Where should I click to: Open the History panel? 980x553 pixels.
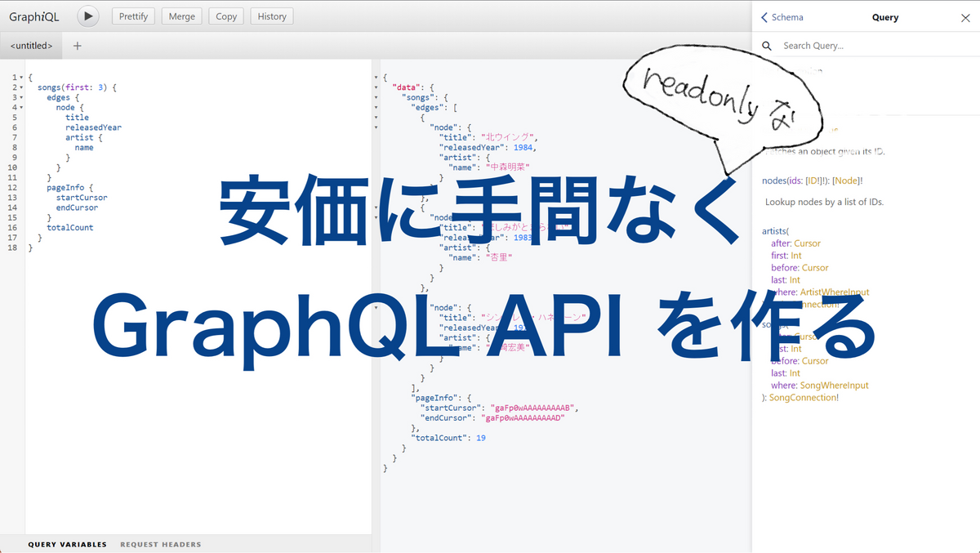(x=271, y=16)
